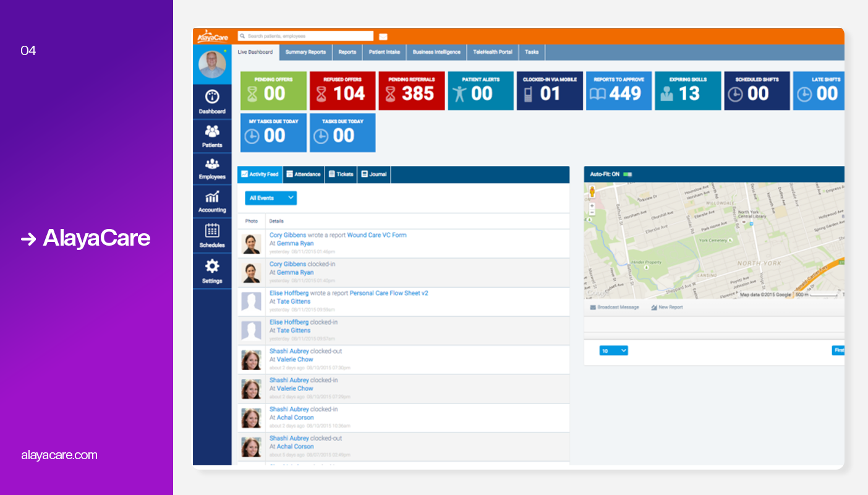Click the user profile photo in sidebar
Screen dimensions: 868x495
(x=212, y=64)
